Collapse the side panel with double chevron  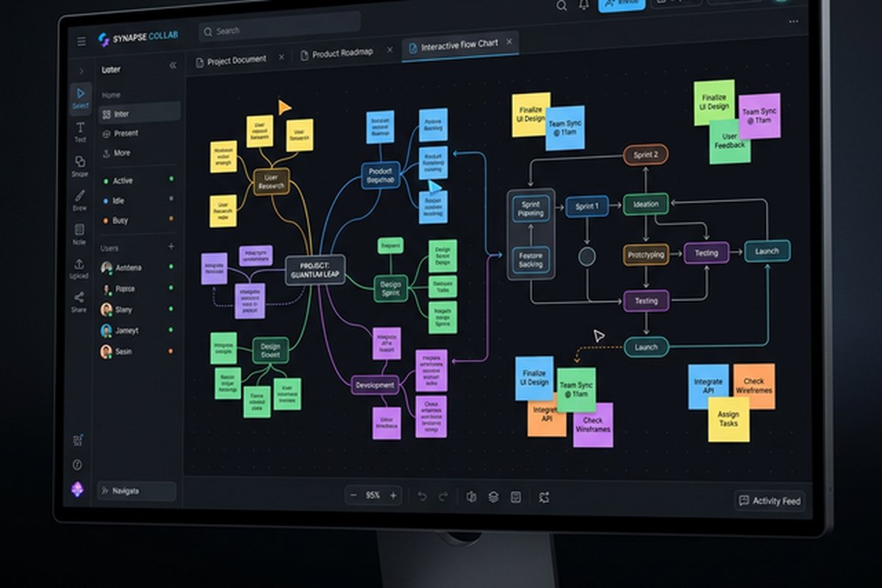[173, 65]
